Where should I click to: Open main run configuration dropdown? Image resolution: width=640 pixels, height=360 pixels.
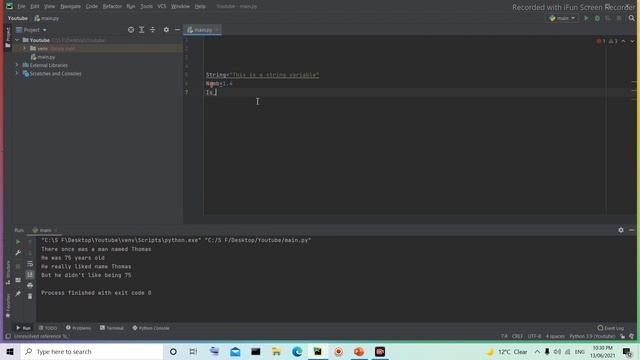(x=562, y=18)
